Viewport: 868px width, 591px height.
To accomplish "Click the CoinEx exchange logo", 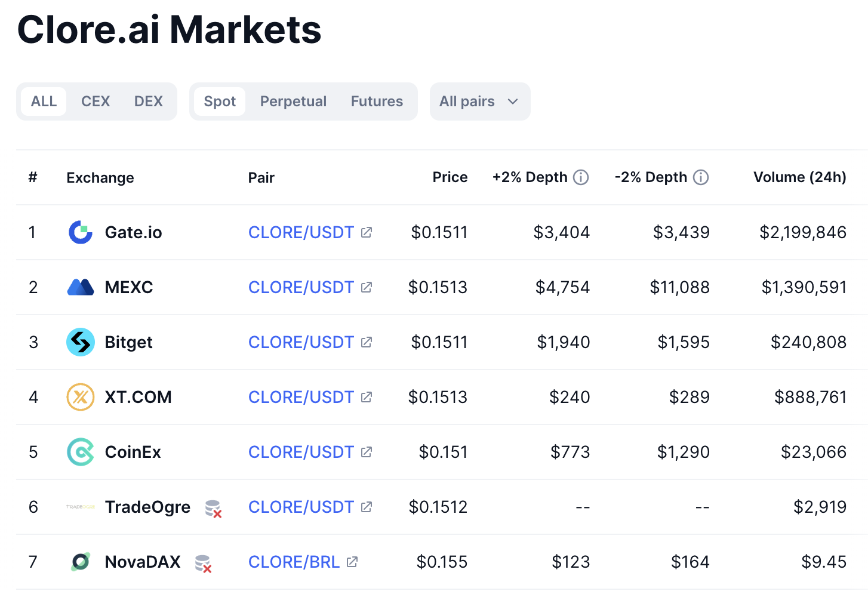I will (x=80, y=452).
